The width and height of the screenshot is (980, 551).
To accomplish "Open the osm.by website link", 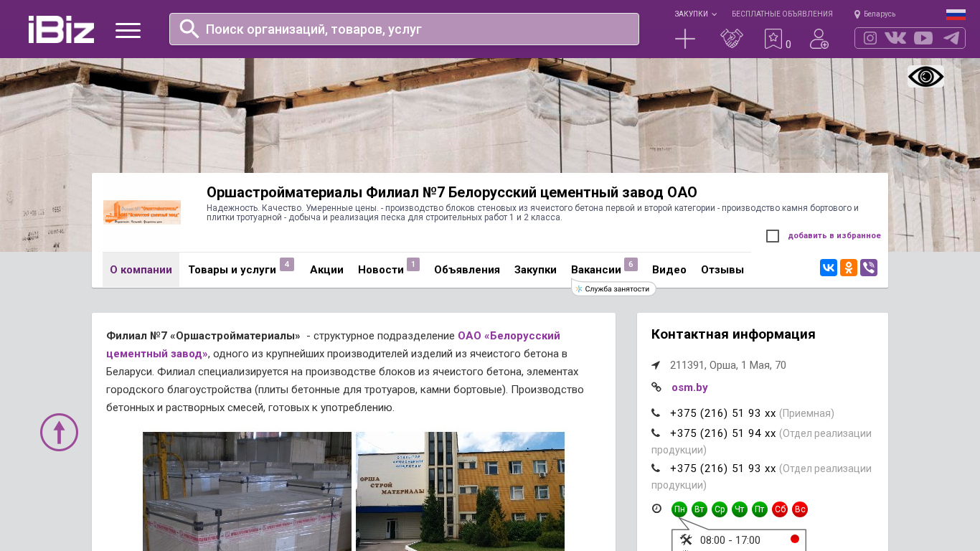I will point(689,387).
